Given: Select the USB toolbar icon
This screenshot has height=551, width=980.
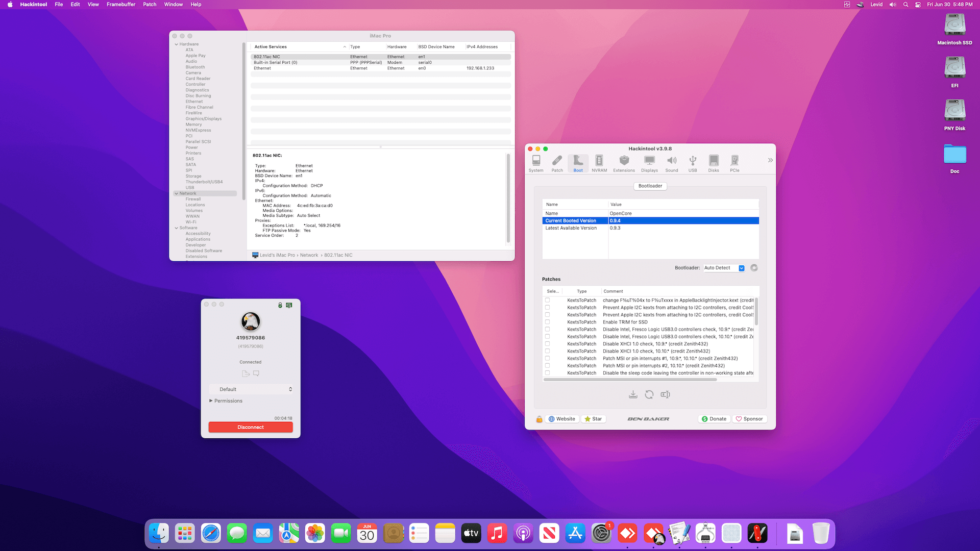Looking at the screenshot, I should click(x=692, y=163).
